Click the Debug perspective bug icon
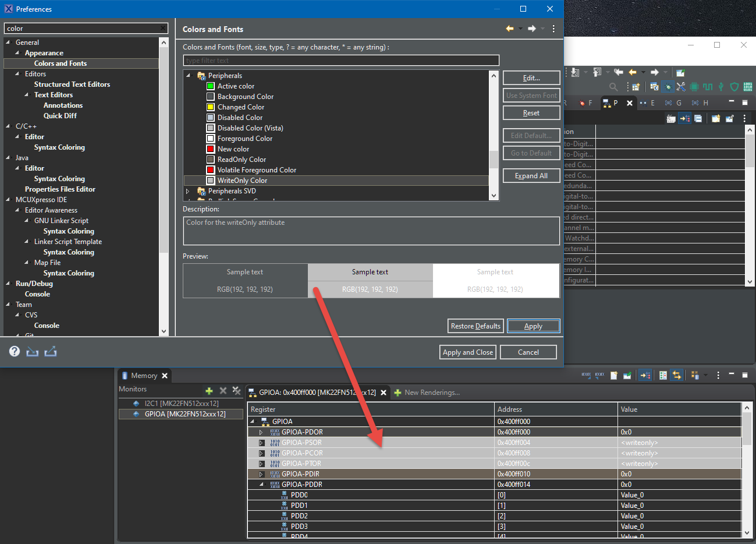The height and width of the screenshot is (544, 756). 668,87
